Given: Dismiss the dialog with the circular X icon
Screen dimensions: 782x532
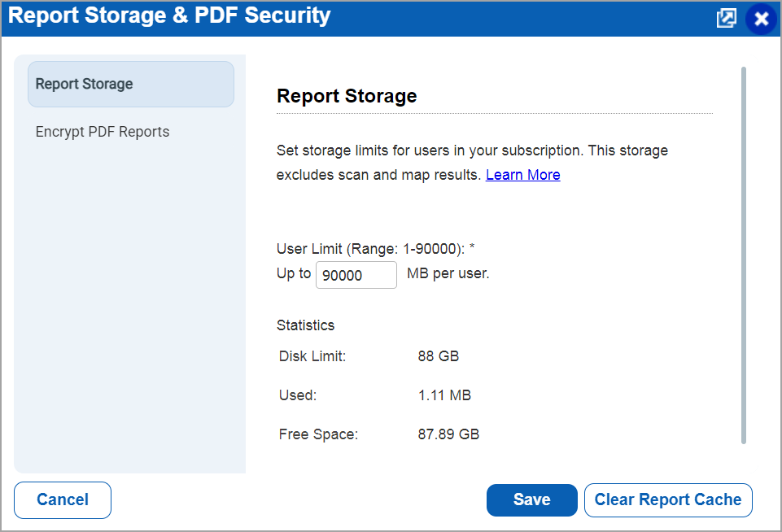Looking at the screenshot, I should (761, 18).
